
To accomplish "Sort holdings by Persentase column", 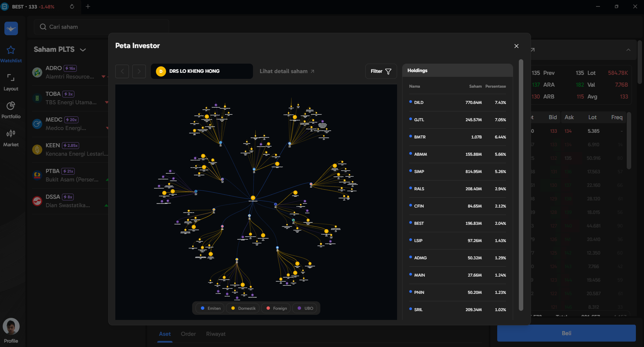I will click(x=496, y=86).
